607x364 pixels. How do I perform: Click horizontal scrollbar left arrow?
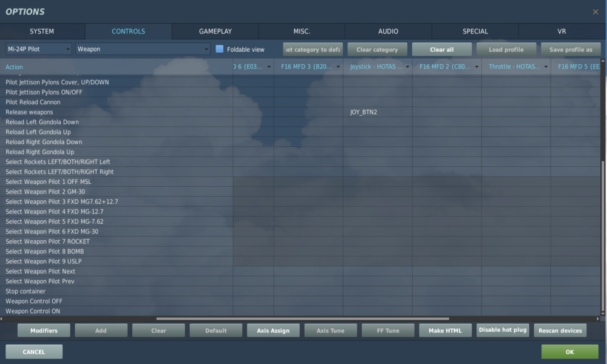[x=2, y=318]
